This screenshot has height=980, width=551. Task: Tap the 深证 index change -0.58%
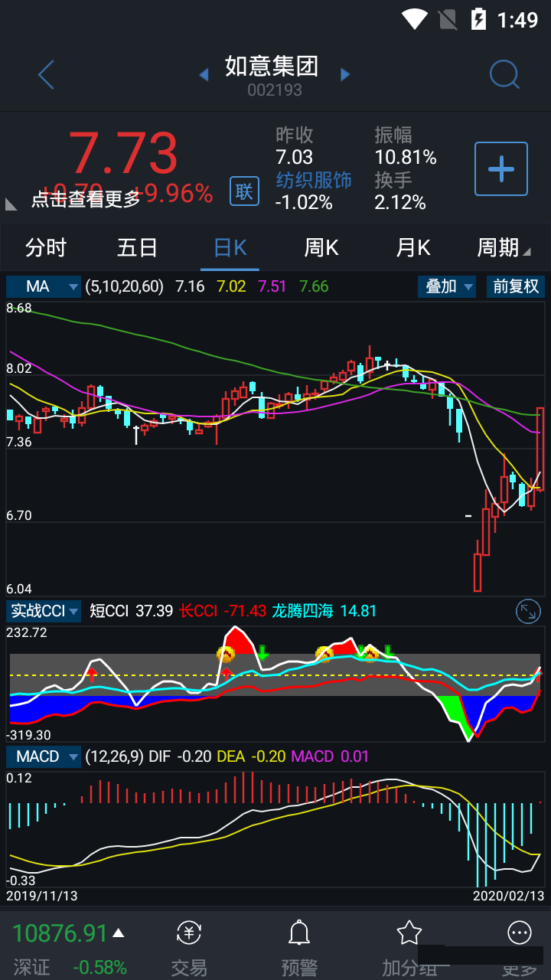click(99, 967)
